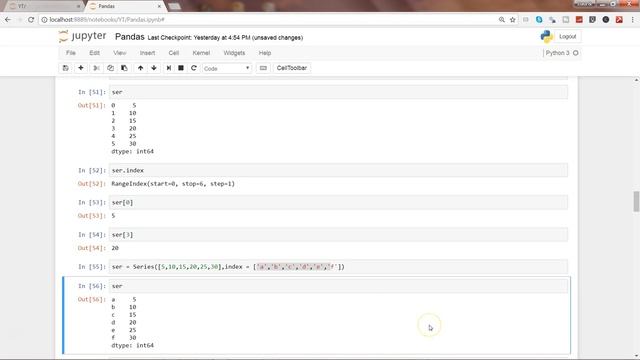Open the Widgets menu
Viewport: 640px width, 360px height.
coord(234,53)
